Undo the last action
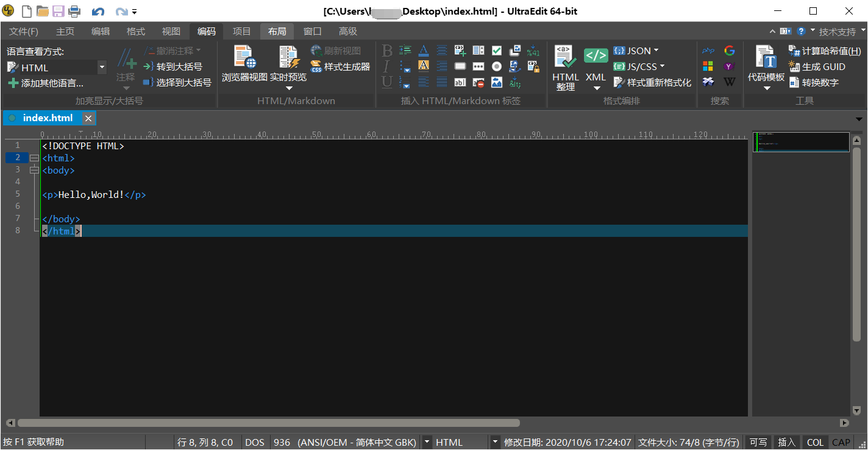The width and height of the screenshot is (868, 450). pos(98,12)
